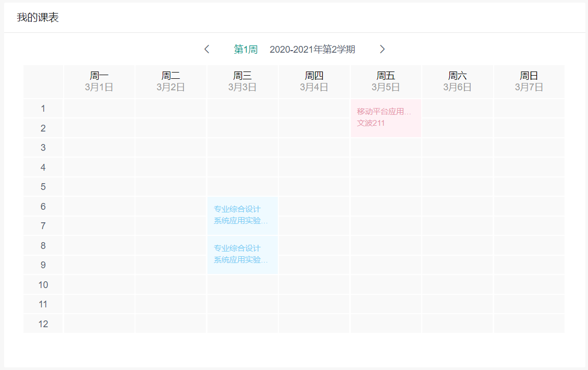Click the empty Thursday period 5 cell
The width and height of the screenshot is (588, 370).
click(314, 187)
